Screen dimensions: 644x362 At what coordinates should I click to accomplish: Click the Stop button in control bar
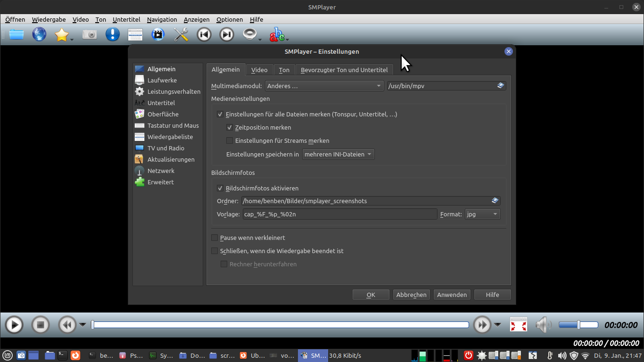pyautogui.click(x=41, y=325)
